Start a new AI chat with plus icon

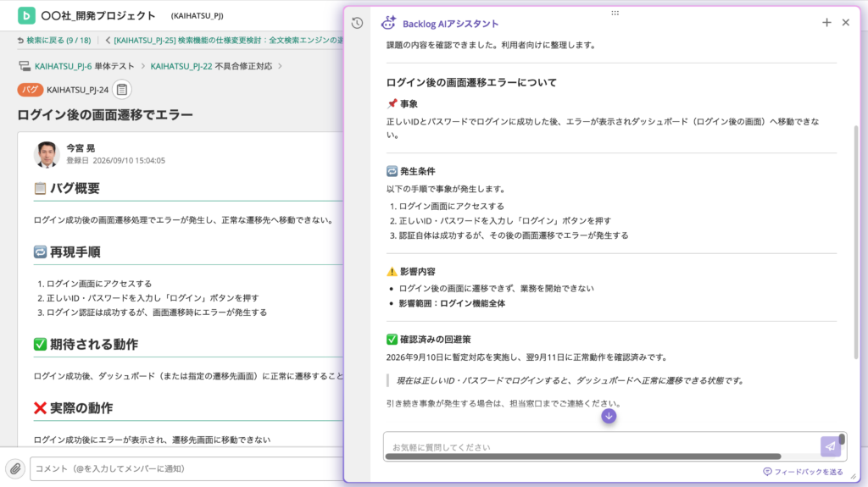(x=826, y=23)
